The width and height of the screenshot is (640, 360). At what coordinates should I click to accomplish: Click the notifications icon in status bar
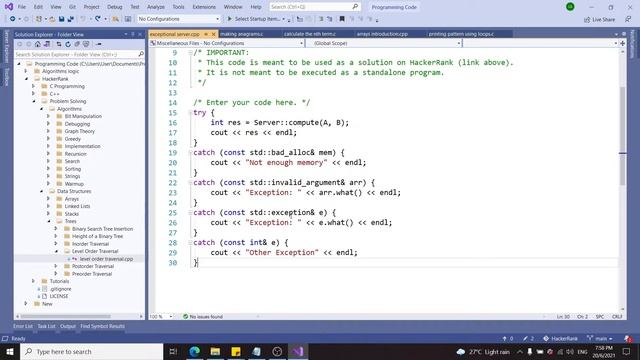click(628, 338)
